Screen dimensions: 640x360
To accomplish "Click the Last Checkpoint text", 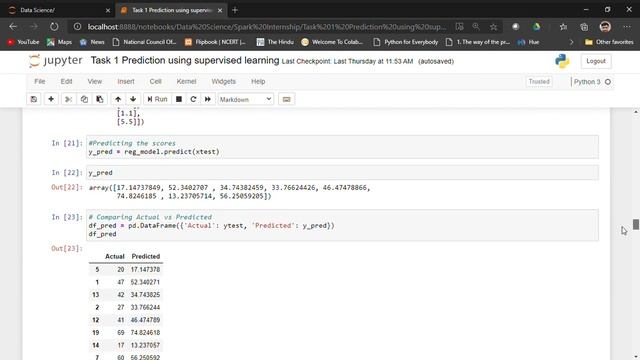I will coord(347,62).
